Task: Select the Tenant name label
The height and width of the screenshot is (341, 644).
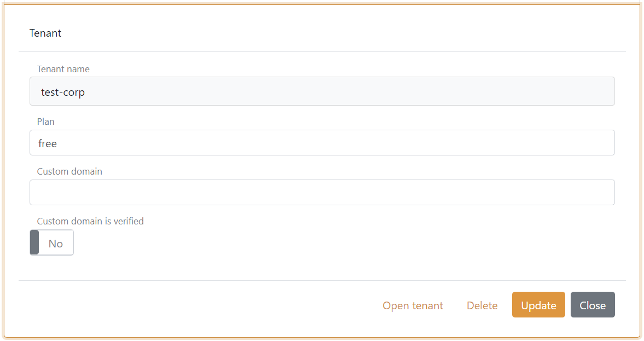Action: (63, 69)
